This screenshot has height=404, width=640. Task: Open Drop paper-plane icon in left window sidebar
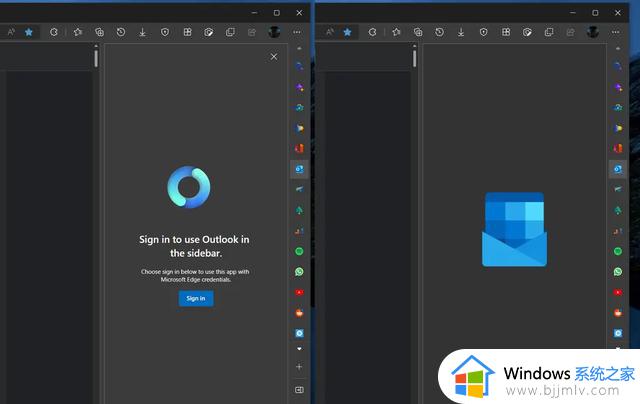(x=299, y=189)
